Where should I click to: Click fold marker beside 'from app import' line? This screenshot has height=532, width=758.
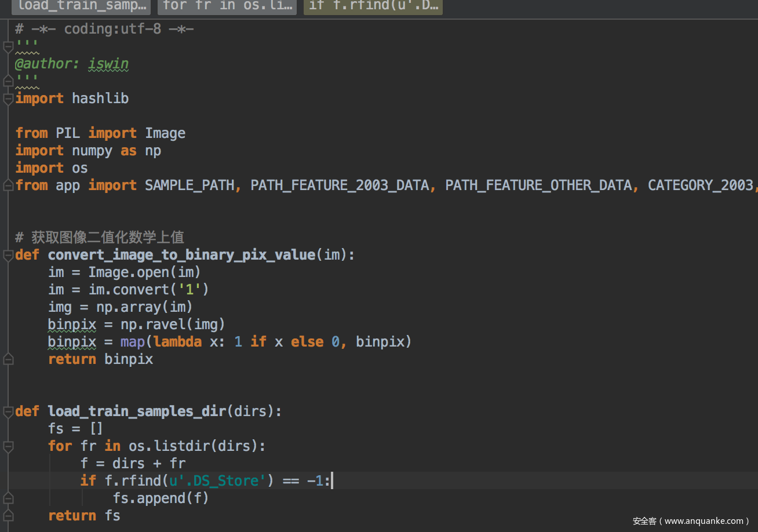(x=8, y=185)
